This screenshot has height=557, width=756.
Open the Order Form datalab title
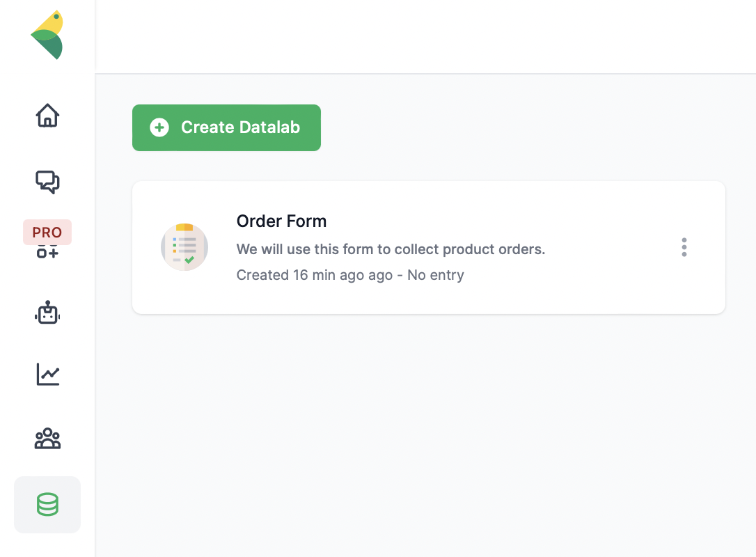point(281,221)
